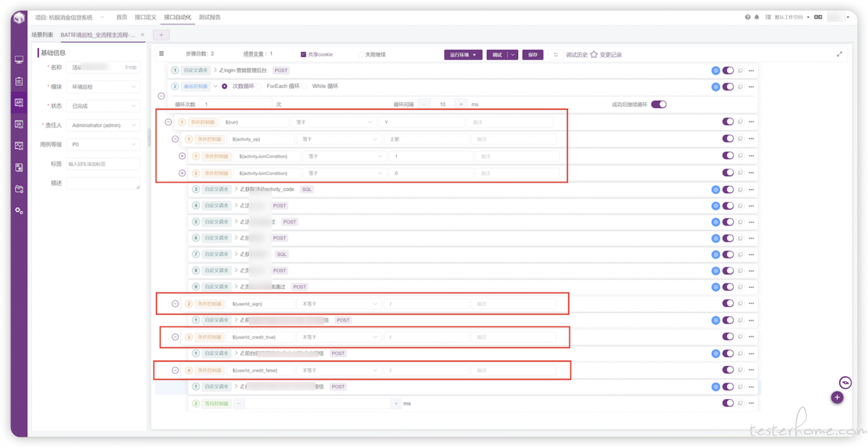Open the notifications bell icon
This screenshot has width=868, height=448.
tap(757, 17)
